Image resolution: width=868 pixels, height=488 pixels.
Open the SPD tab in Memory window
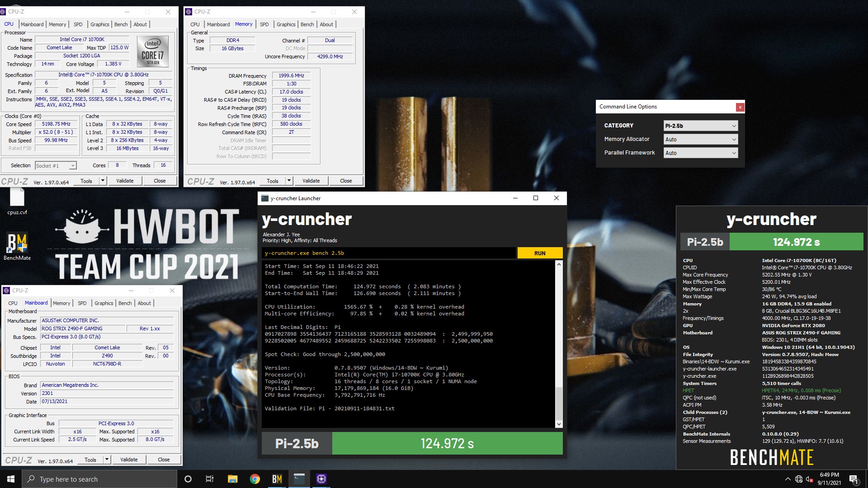coord(264,24)
